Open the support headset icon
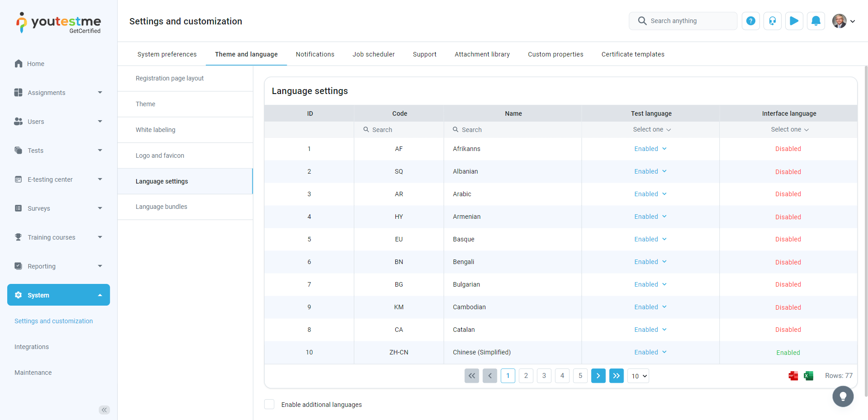This screenshot has width=868, height=420. pos(772,21)
